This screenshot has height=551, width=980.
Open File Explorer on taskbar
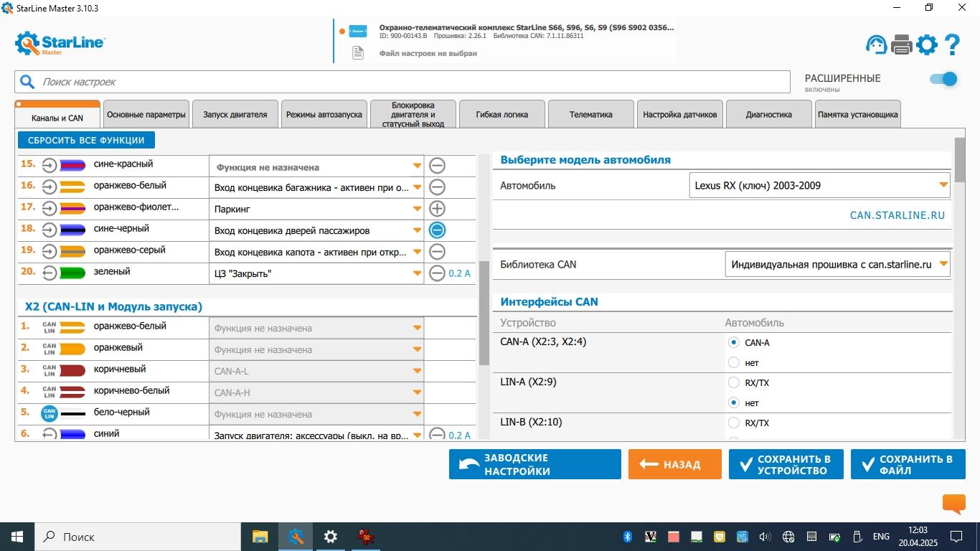point(260,537)
